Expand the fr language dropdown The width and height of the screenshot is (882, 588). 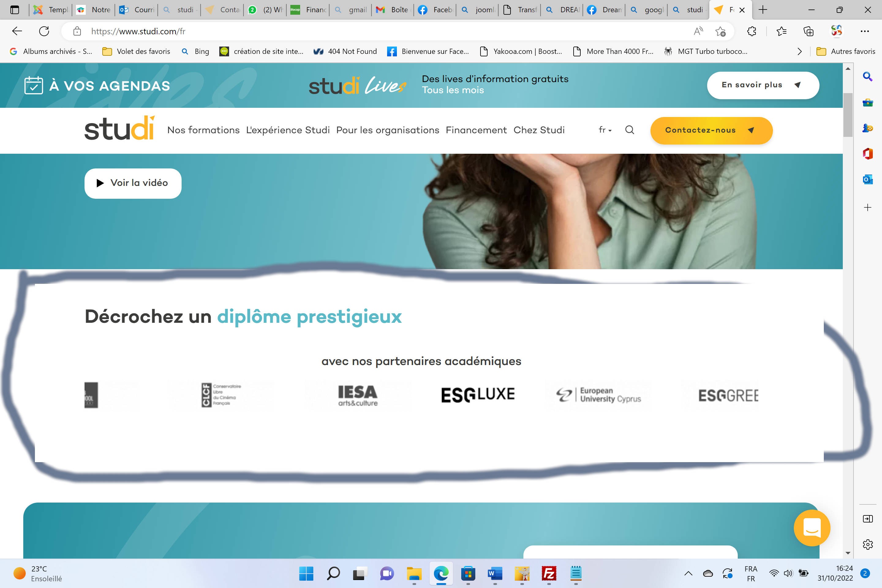(605, 130)
